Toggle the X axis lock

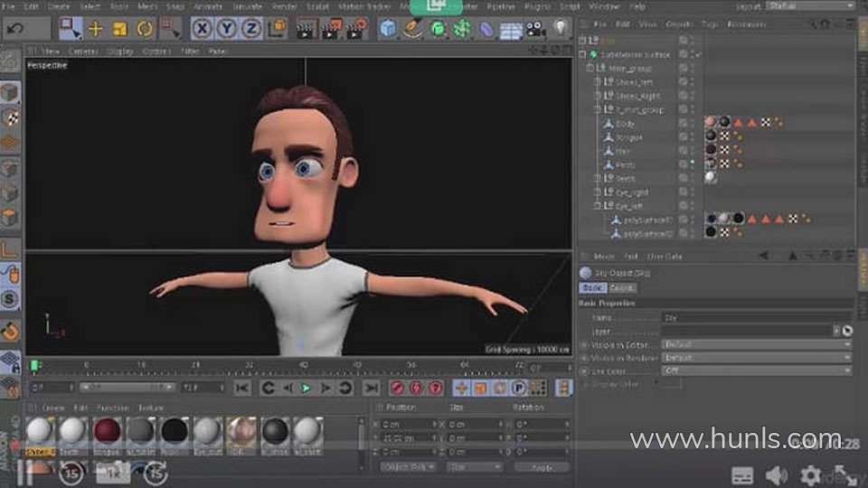coord(202,29)
